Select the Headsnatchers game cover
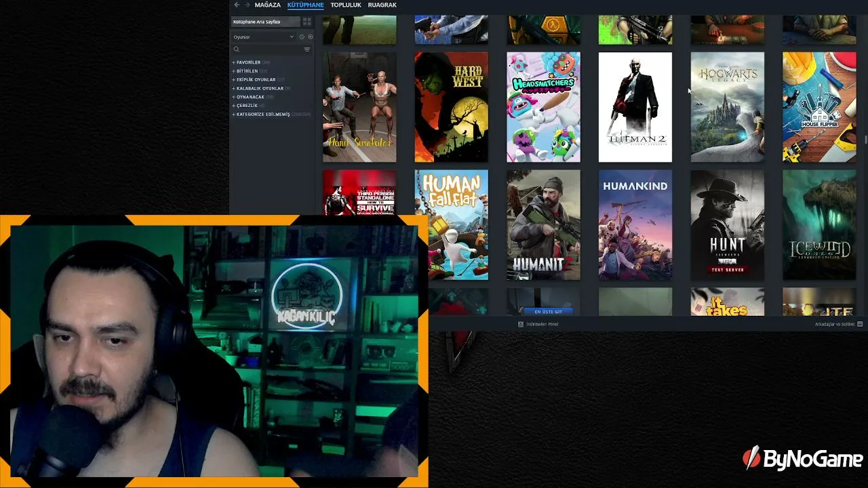The height and width of the screenshot is (488, 868). 543,107
